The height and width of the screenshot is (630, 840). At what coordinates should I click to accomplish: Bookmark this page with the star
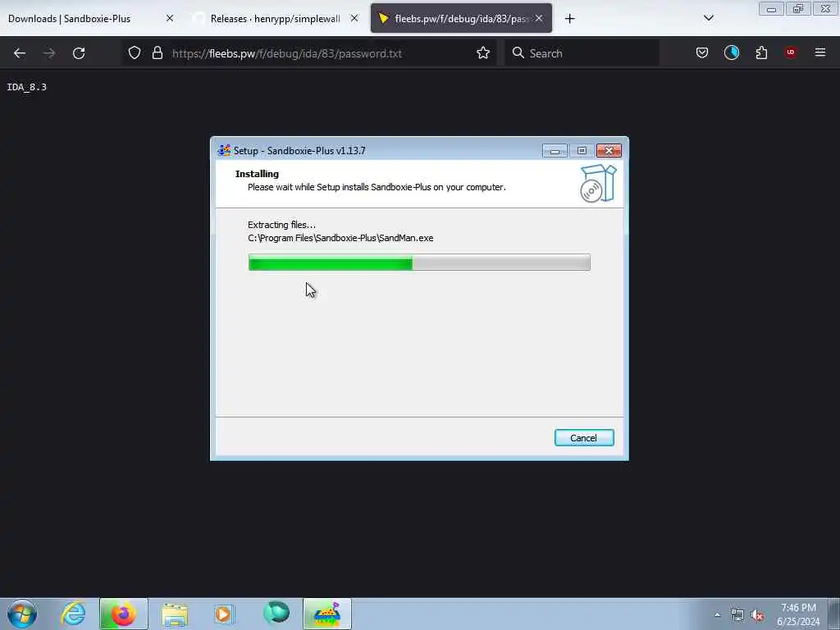click(x=483, y=52)
